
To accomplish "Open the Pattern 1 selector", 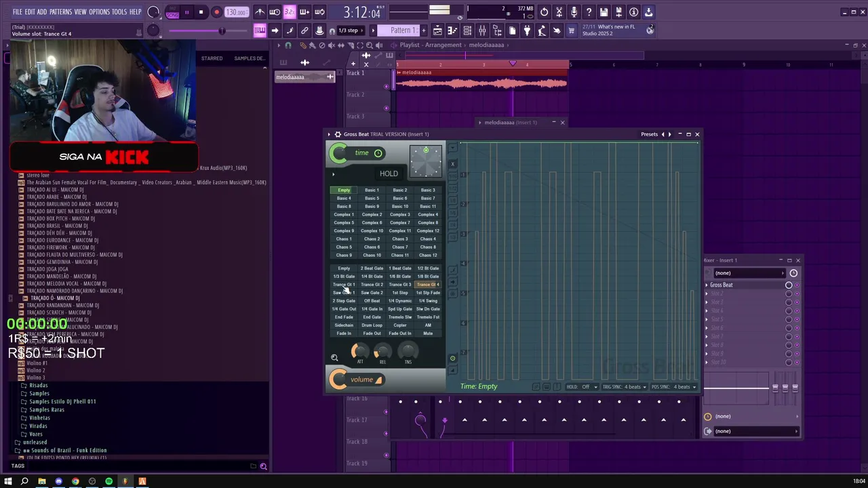I will [400, 30].
